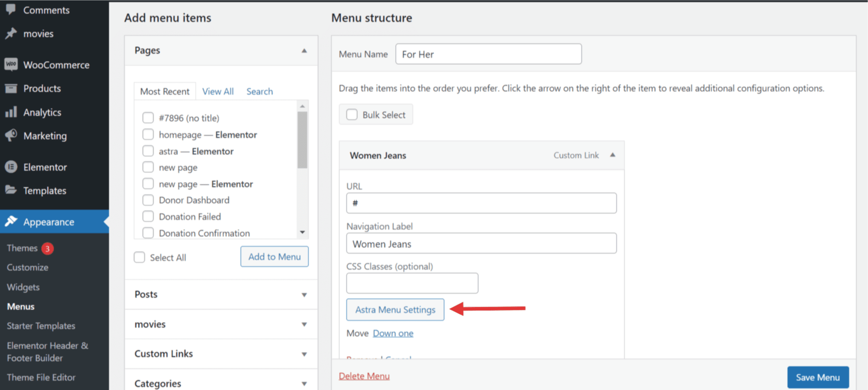Screen dimensions: 868x390
Task: Click the Astra Menu Settings button
Action: [395, 309]
